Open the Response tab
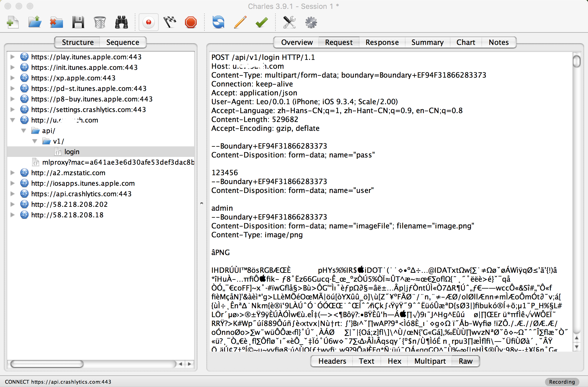Viewport: 588px width, 387px height. [x=382, y=42]
